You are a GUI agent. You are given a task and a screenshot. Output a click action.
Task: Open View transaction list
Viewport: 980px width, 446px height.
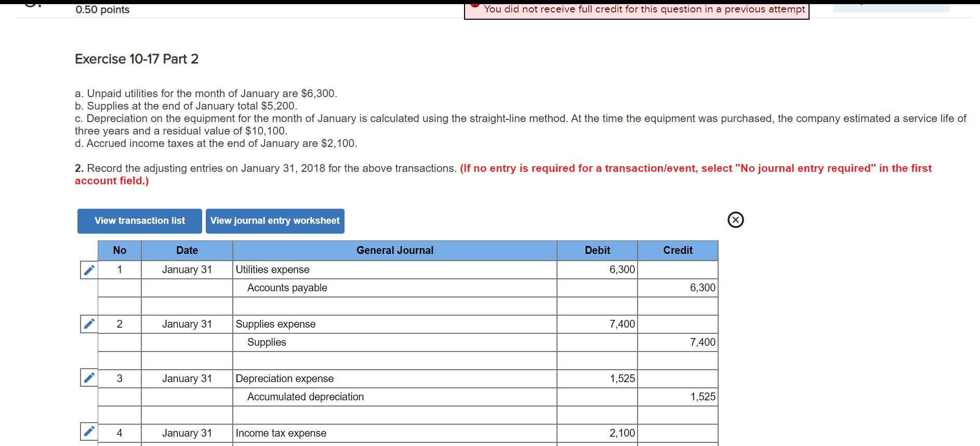point(140,221)
